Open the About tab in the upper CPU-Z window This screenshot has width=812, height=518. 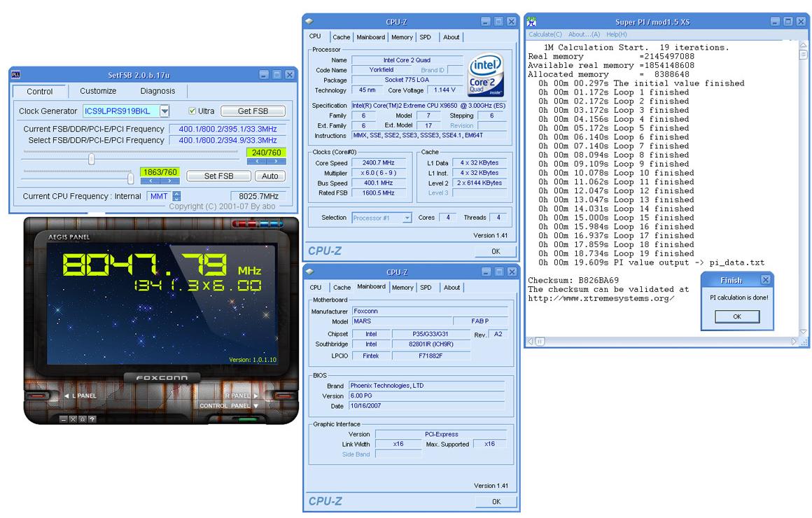coord(451,37)
